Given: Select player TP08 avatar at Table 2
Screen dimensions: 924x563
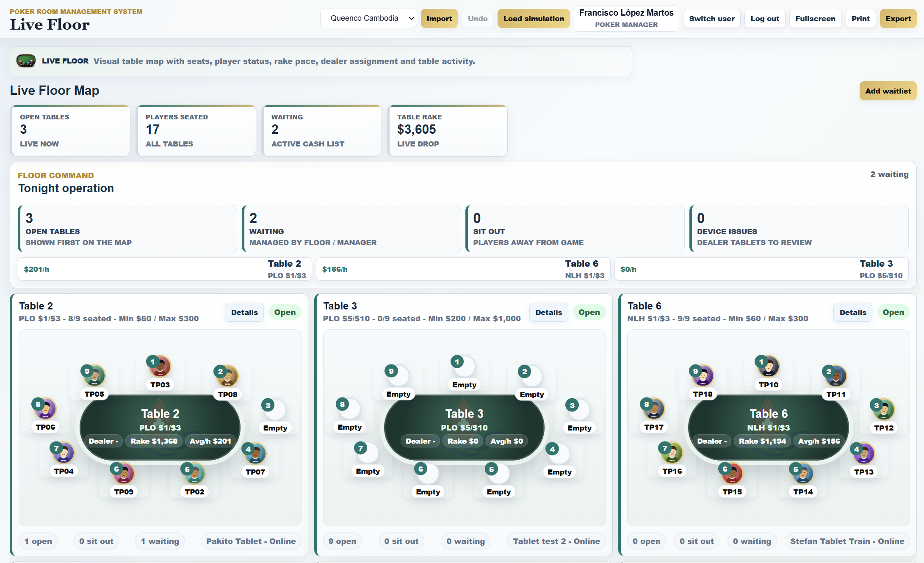Looking at the screenshot, I should [227, 376].
